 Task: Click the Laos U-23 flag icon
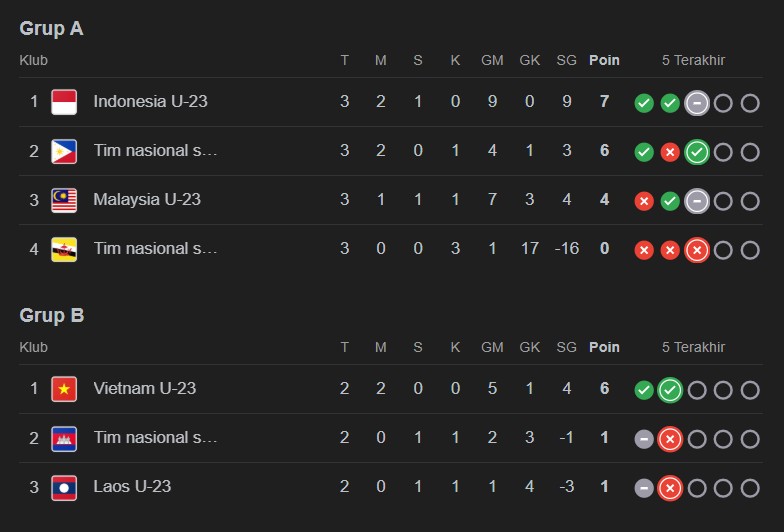click(x=64, y=487)
